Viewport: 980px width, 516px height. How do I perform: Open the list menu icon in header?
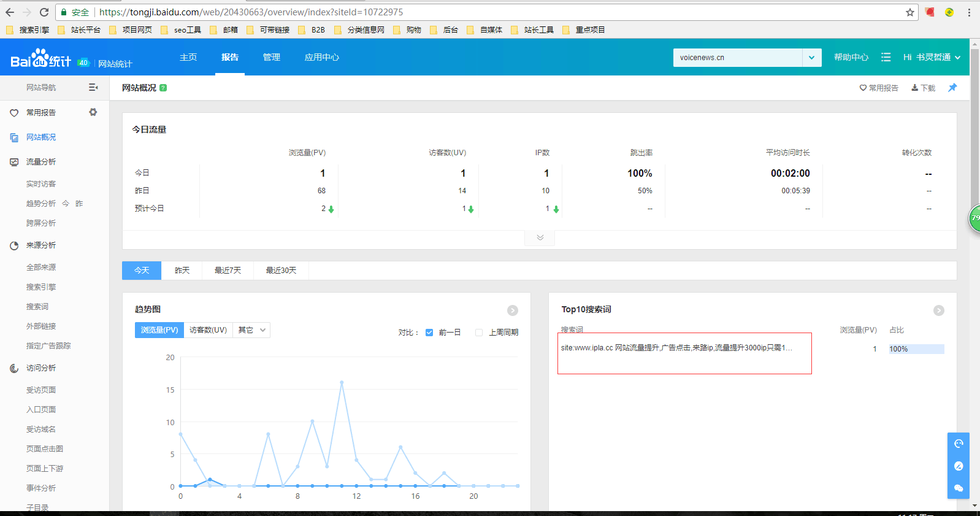pyautogui.click(x=886, y=57)
